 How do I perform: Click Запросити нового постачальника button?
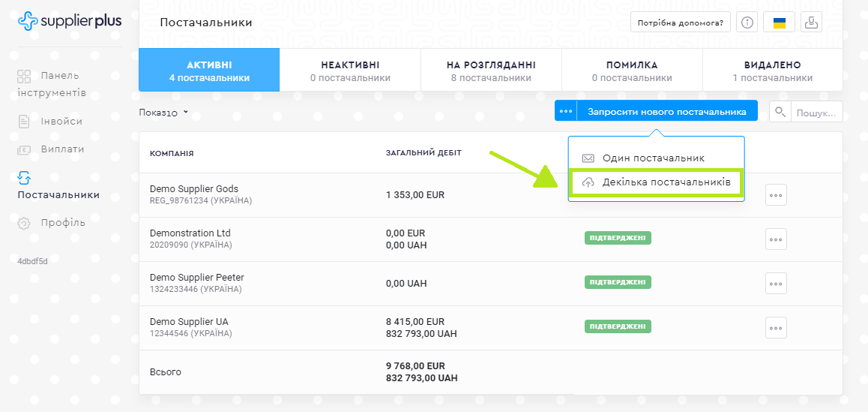click(x=666, y=111)
